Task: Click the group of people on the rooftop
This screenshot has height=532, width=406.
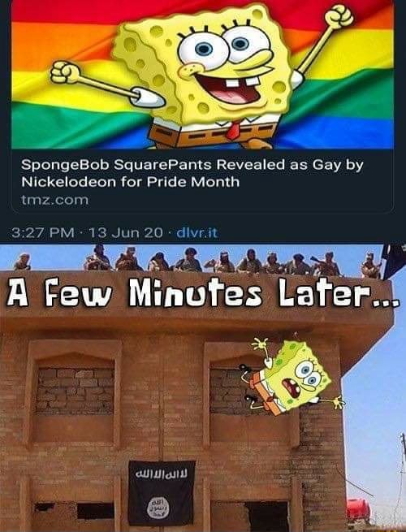Action: pyautogui.click(x=197, y=260)
